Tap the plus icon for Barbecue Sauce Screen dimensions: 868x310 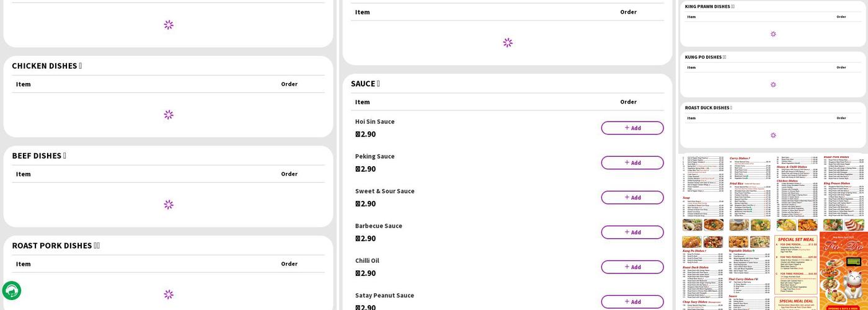tap(627, 232)
